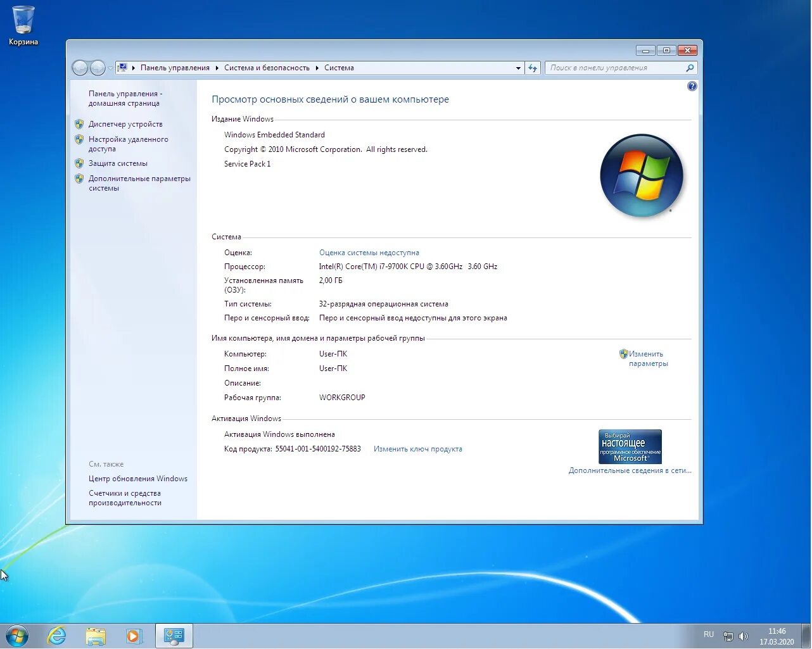This screenshot has height=649, width=812.
Task: Expand arrow before Панель управления breadcrumb
Action: click(x=133, y=68)
